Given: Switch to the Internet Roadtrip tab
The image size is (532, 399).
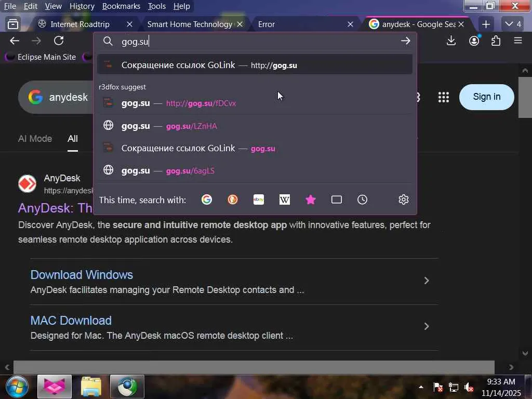Looking at the screenshot, I should tap(79, 24).
